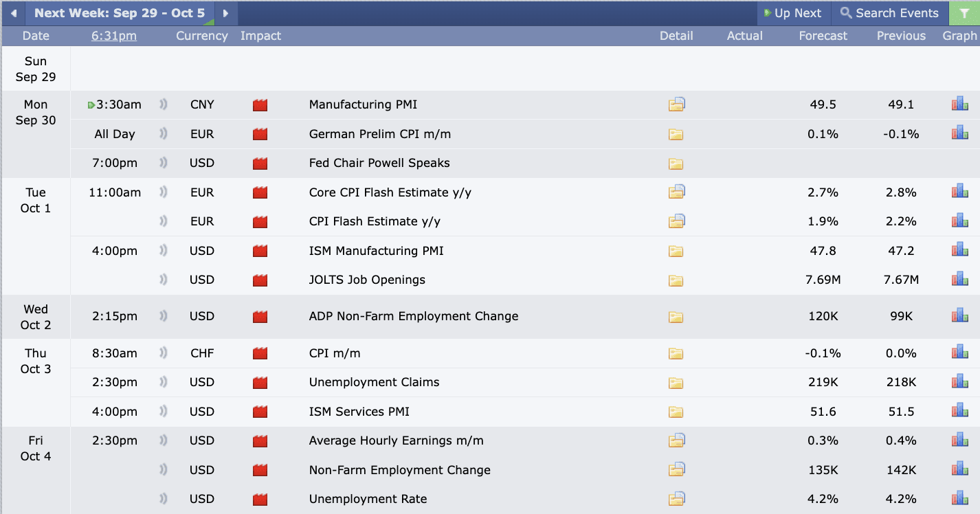Open detail folder for CHF CPI m/m
980x514 pixels.
676,353
